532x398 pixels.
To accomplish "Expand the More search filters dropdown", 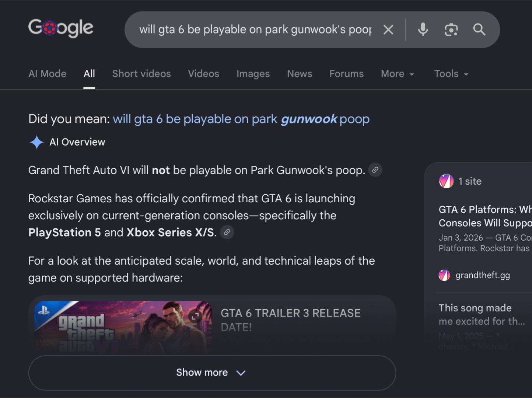I will (398, 74).
